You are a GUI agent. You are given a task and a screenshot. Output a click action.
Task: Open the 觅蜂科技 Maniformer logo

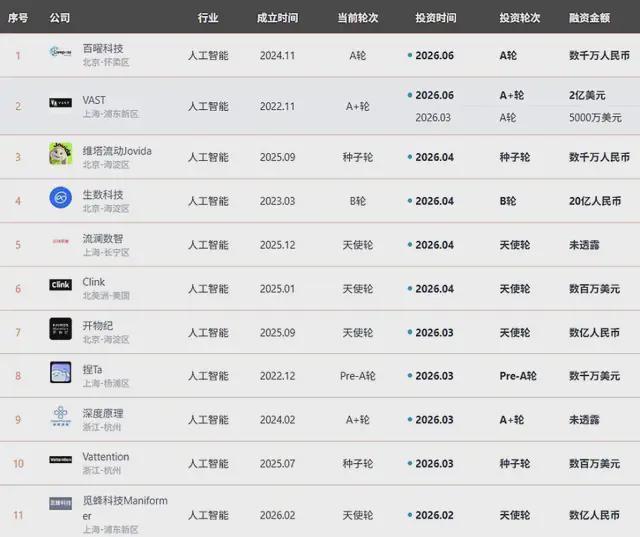(60, 504)
